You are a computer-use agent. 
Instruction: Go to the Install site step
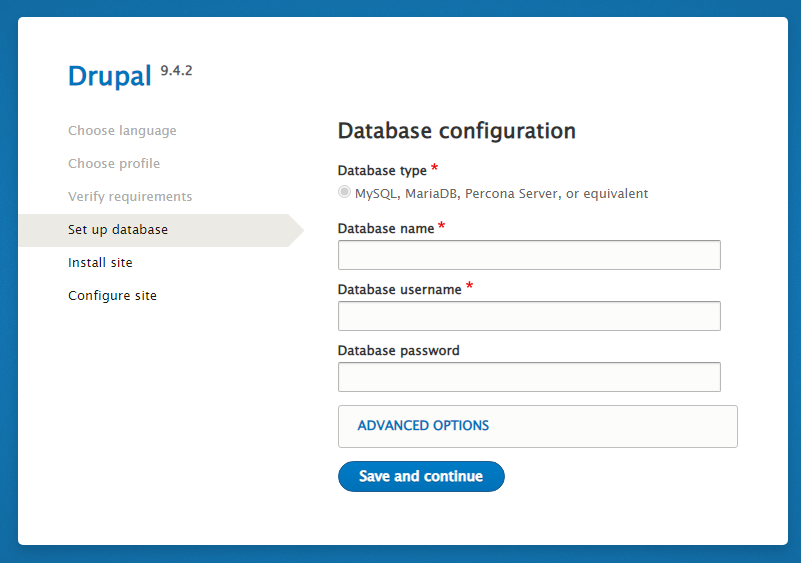tap(100, 263)
